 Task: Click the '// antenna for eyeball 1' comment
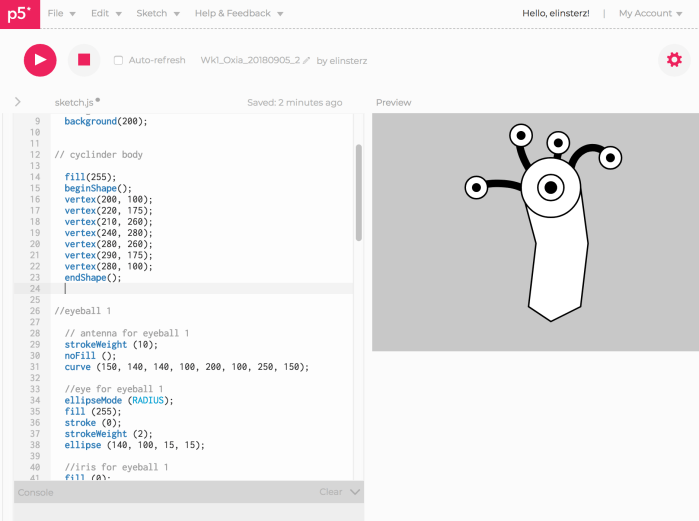tap(127, 333)
